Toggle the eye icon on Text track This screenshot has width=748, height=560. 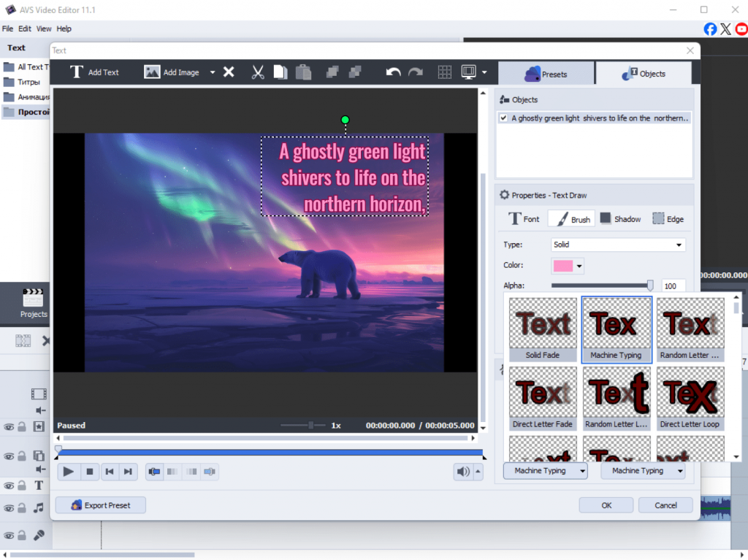tap(9, 485)
